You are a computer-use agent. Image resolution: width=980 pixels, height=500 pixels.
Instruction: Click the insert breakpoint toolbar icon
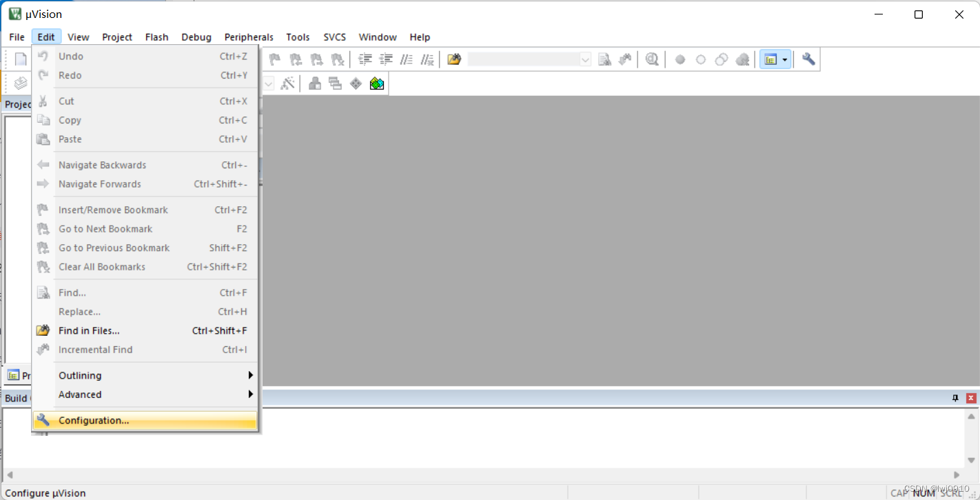pos(680,59)
